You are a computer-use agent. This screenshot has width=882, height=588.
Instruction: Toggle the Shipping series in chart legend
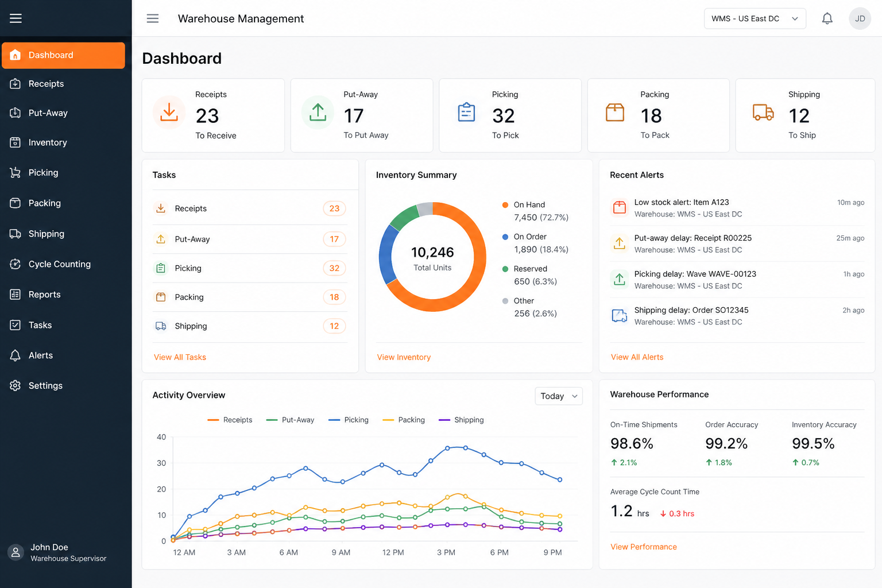461,420
